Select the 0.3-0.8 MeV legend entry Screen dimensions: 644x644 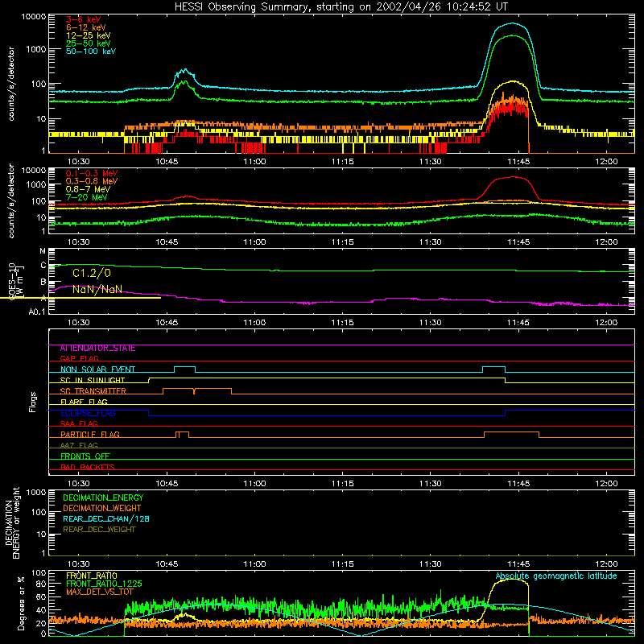click(x=92, y=181)
